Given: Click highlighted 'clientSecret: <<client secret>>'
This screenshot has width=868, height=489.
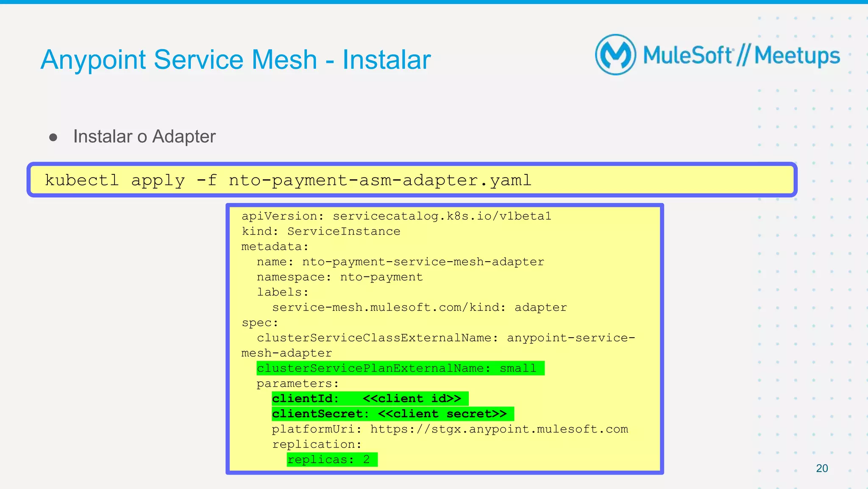Looking at the screenshot, I should [x=393, y=414].
